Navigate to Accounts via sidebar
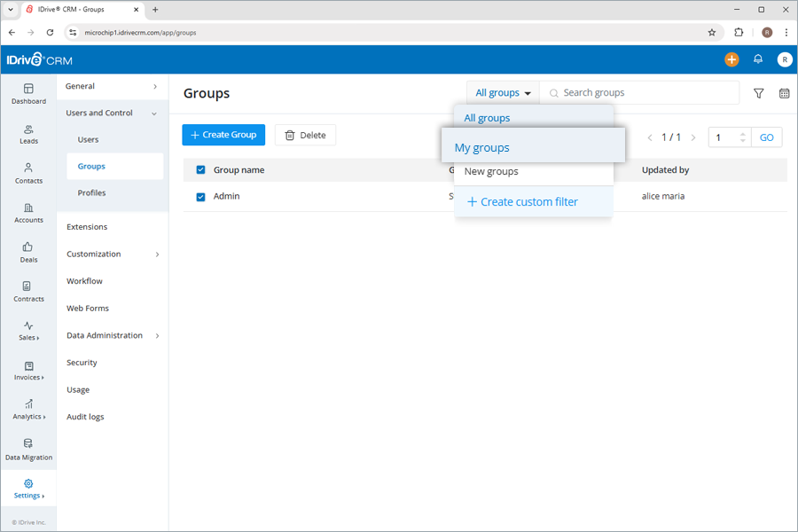The height and width of the screenshot is (532, 798). pos(28,215)
